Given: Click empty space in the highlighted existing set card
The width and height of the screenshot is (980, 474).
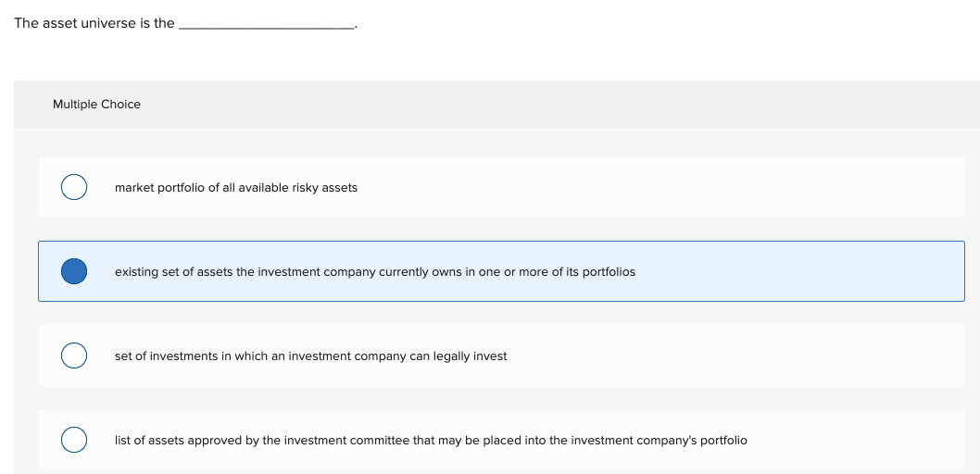Looking at the screenshot, I should 797,272.
